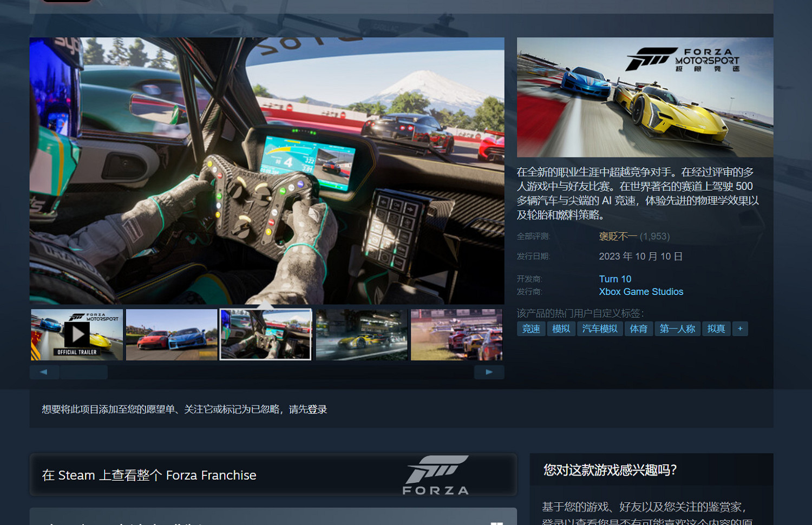Select the 竞速 tag
Screen dimensions: 812x525
pyautogui.click(x=531, y=329)
